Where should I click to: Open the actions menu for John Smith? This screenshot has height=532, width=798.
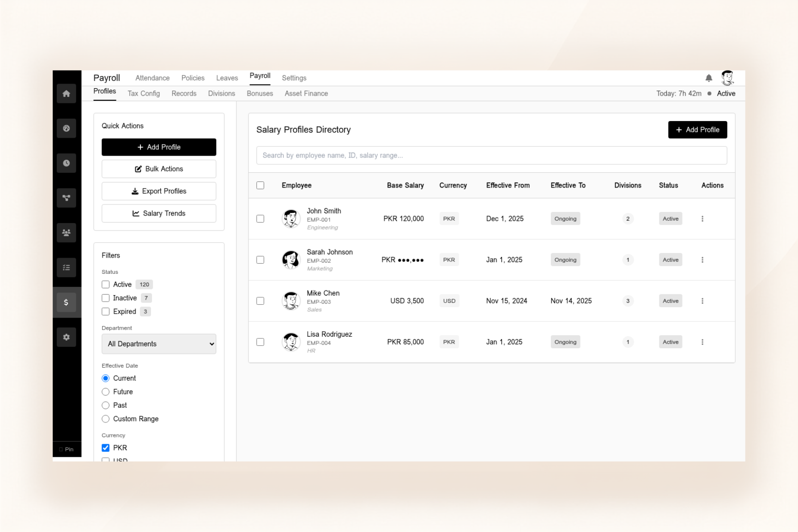pos(702,219)
